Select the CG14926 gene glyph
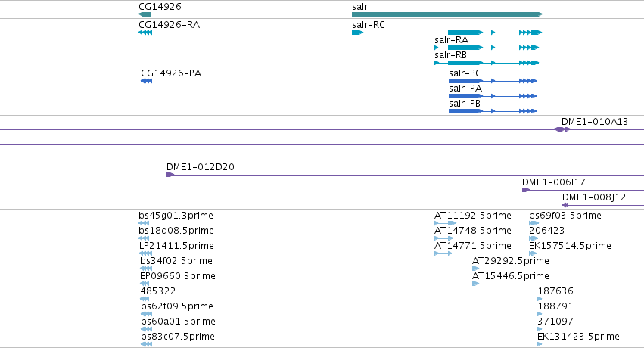The width and height of the screenshot is (644, 348). click(x=145, y=14)
